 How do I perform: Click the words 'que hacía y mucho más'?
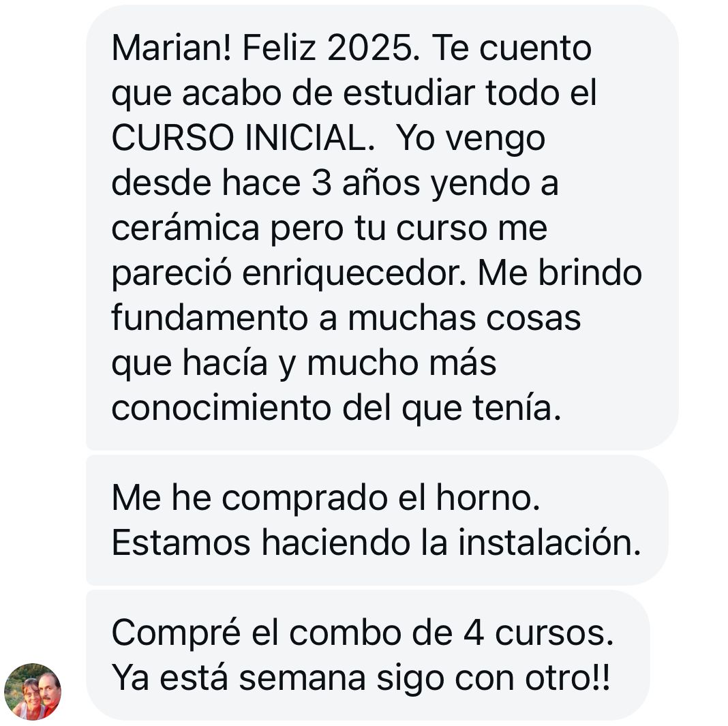[304, 363]
